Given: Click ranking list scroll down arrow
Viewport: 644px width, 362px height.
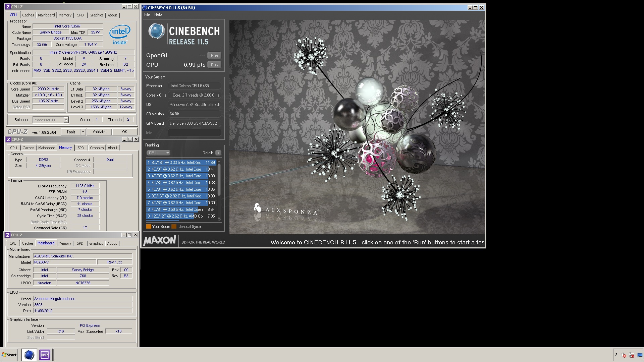Looking at the screenshot, I should [x=219, y=219].
